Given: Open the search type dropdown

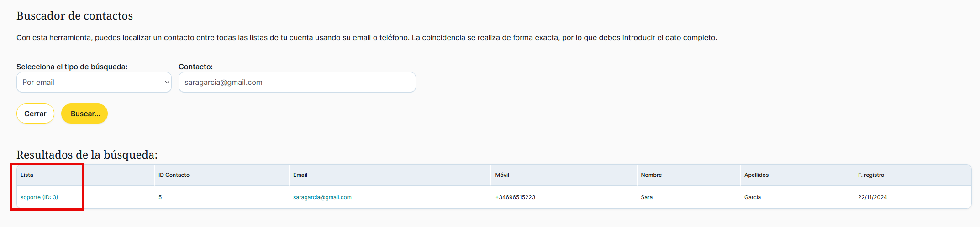Looking at the screenshot, I should click(94, 83).
